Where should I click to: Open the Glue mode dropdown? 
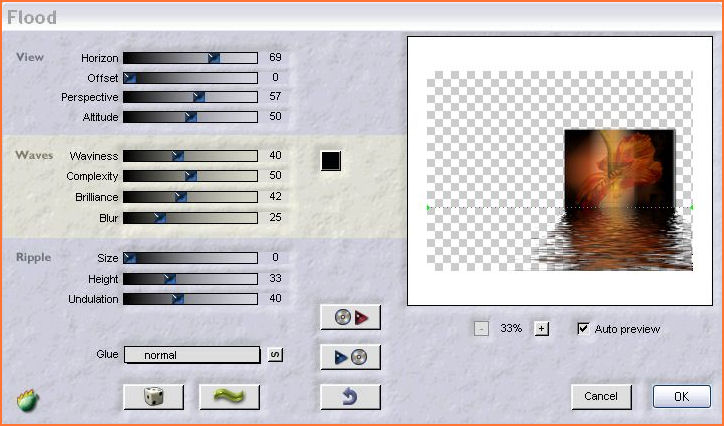point(191,354)
